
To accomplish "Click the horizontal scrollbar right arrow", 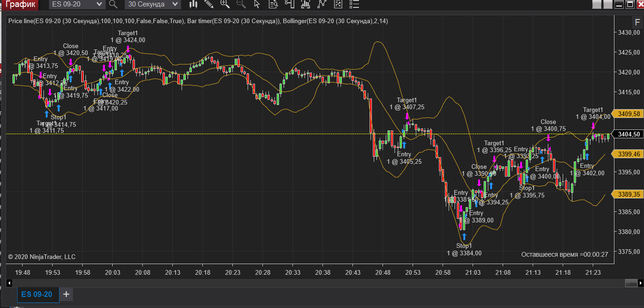I will [640, 283].
